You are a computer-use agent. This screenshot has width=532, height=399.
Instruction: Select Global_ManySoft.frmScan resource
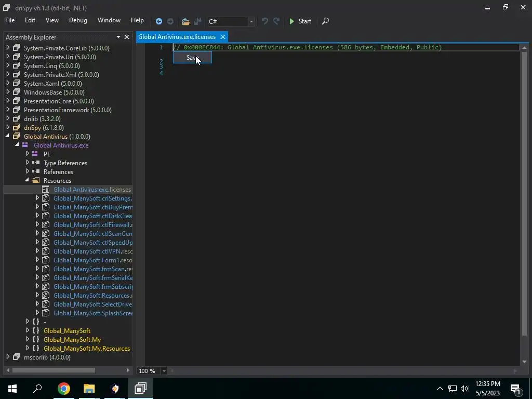click(x=92, y=269)
